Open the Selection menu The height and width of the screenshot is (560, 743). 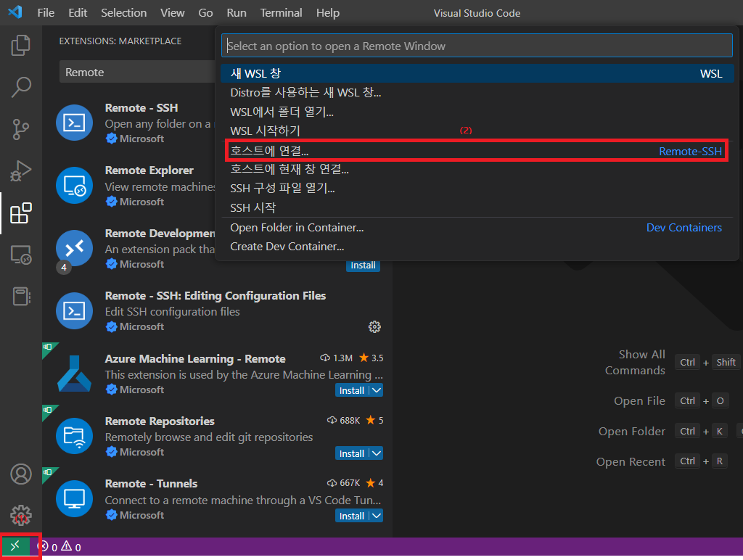pos(123,13)
